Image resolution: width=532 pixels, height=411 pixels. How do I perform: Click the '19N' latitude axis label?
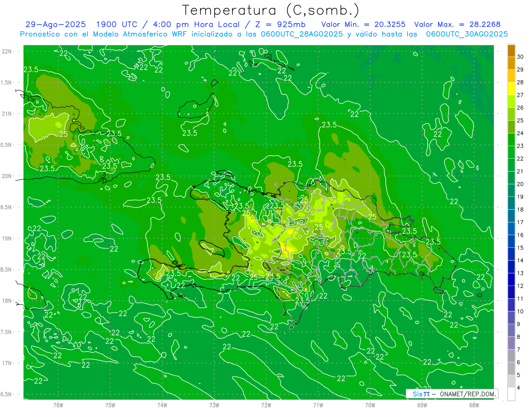point(7,239)
